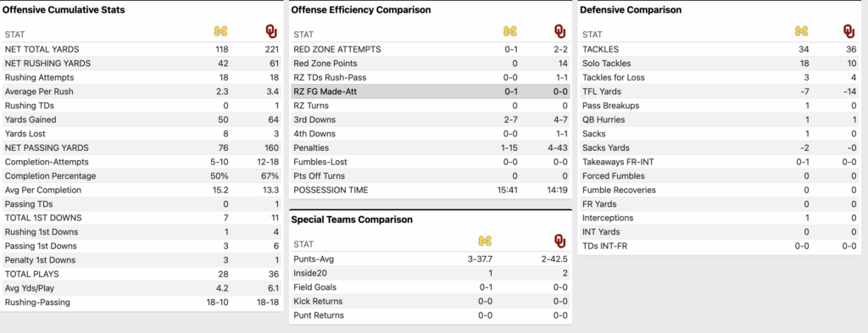Screen dimensions: 868x333
Task: Click Oklahoma logo in Offense Efficiency Comparison header
Action: coord(560,31)
